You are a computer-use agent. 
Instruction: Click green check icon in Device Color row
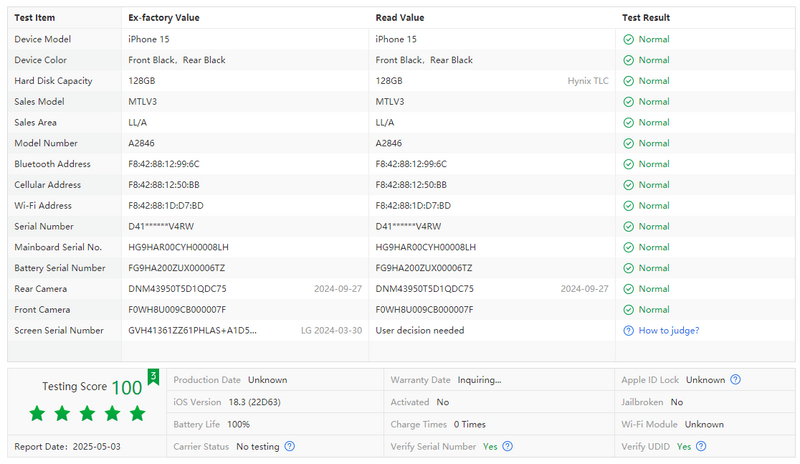pyautogui.click(x=629, y=60)
